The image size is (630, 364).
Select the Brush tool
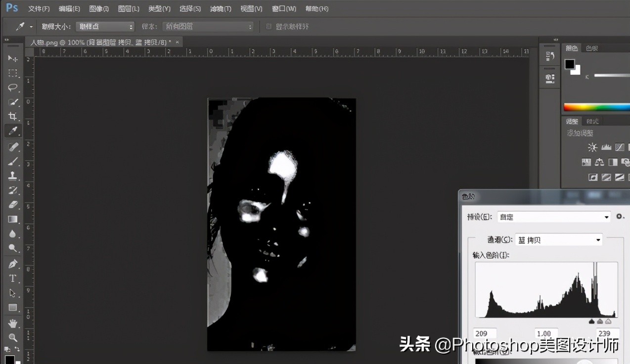point(13,161)
